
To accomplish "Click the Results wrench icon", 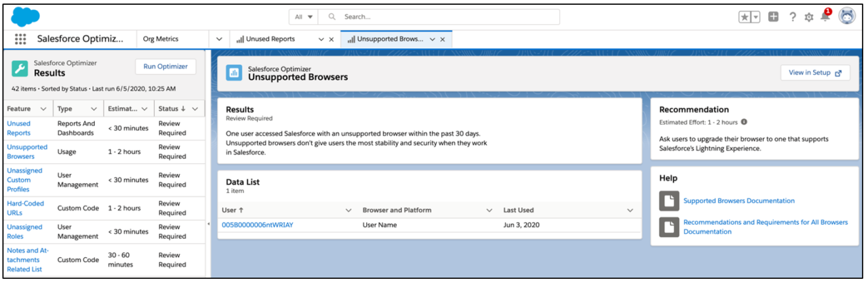I will pyautogui.click(x=20, y=68).
